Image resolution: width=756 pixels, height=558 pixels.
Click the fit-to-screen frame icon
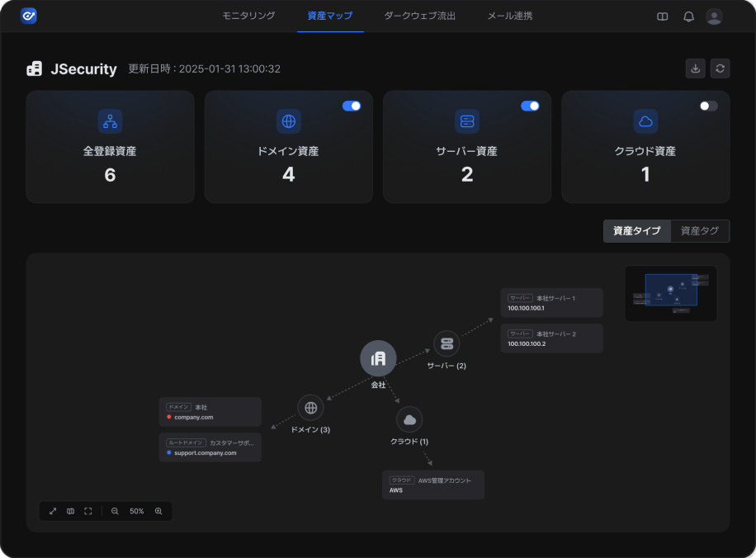87,511
